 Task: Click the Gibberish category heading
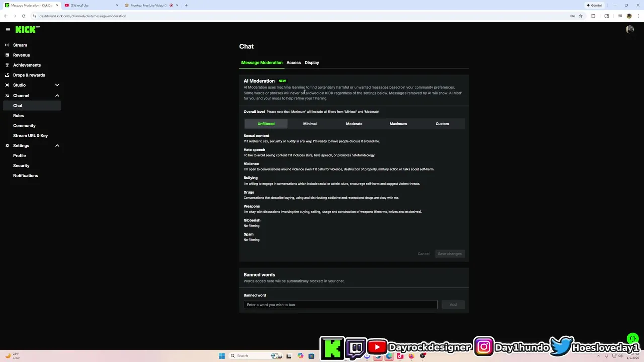(x=252, y=220)
